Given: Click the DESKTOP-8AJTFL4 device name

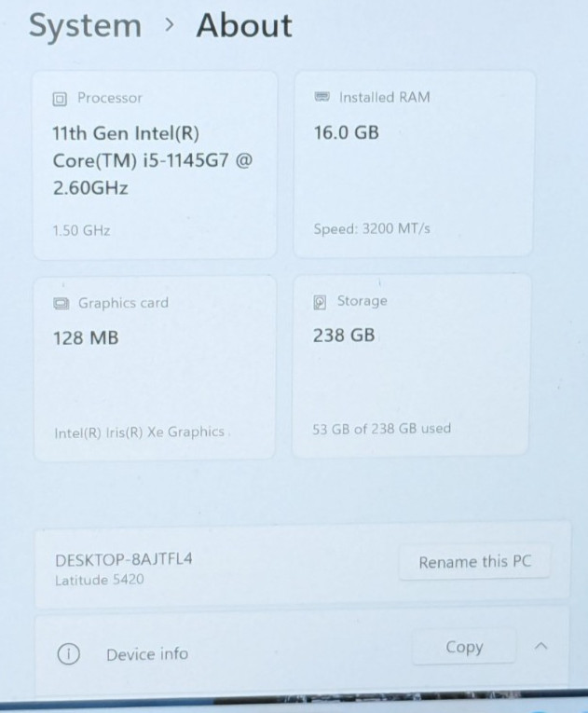Looking at the screenshot, I should [124, 559].
